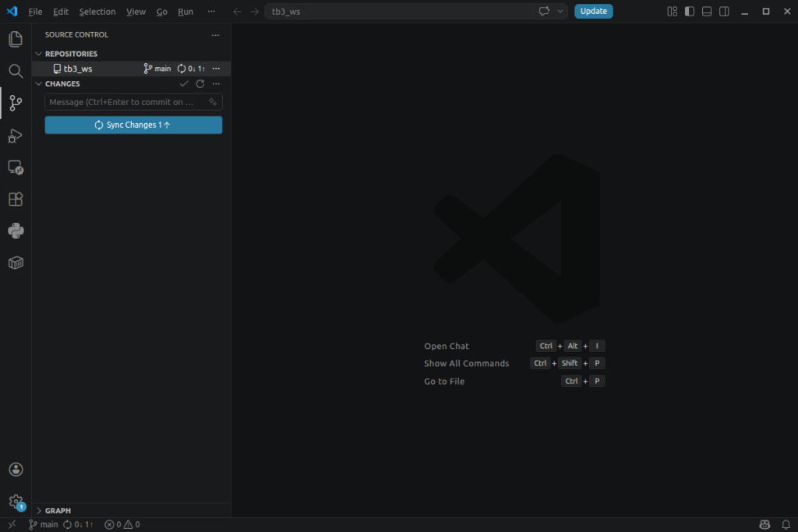Image resolution: width=798 pixels, height=532 pixels.
Task: Open the Search view icon
Action: click(x=16, y=71)
